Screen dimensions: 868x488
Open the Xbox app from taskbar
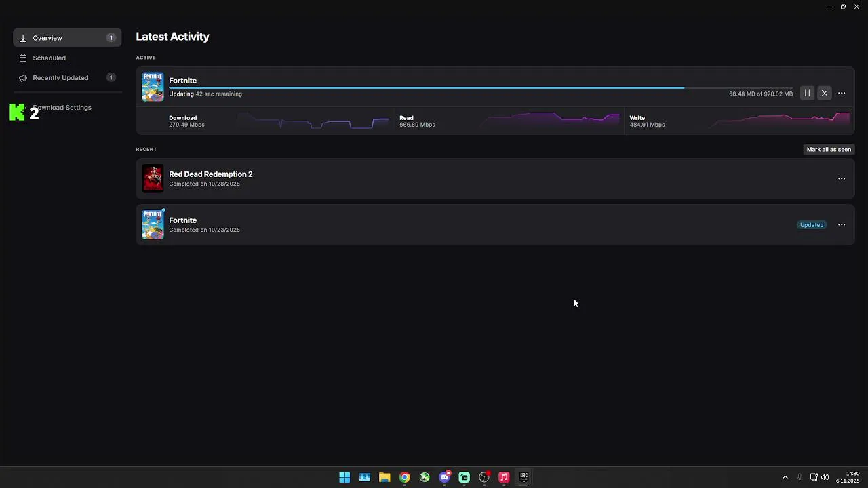click(425, 477)
